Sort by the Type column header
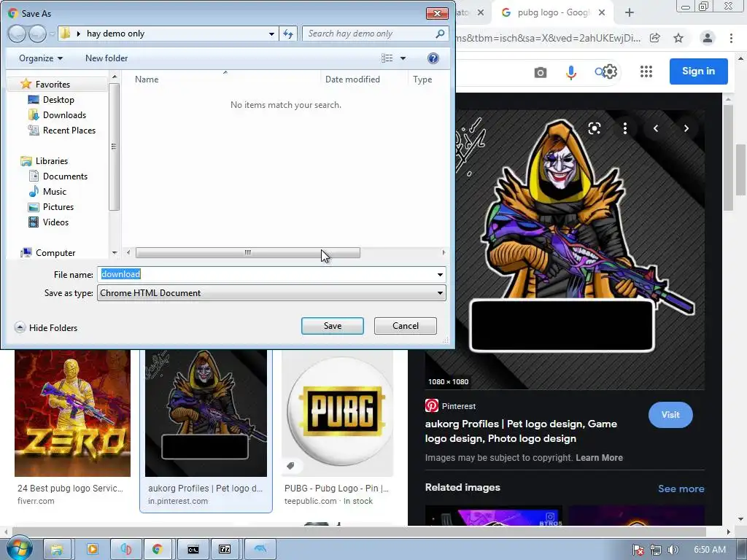Screen dimensions: 747x560 (422, 79)
